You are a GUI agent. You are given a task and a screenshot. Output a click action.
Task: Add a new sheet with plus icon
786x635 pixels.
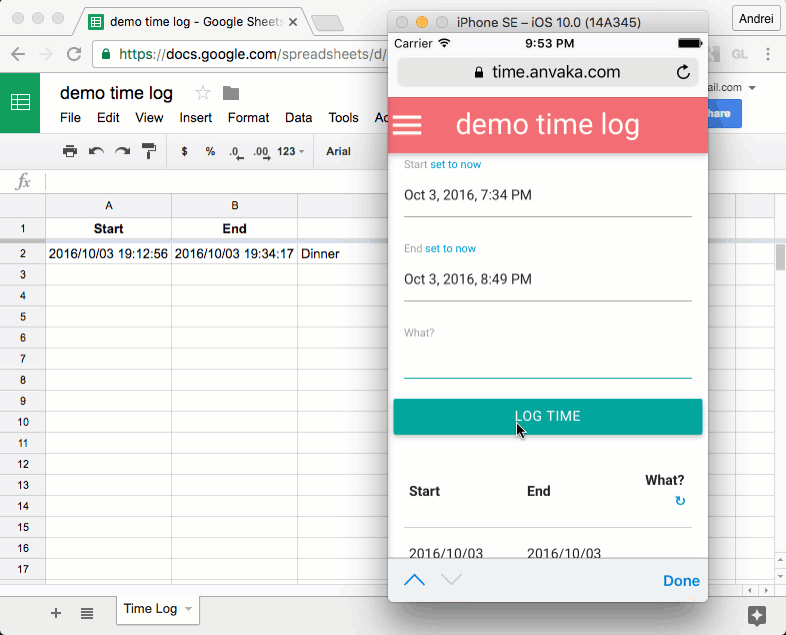coord(56,613)
